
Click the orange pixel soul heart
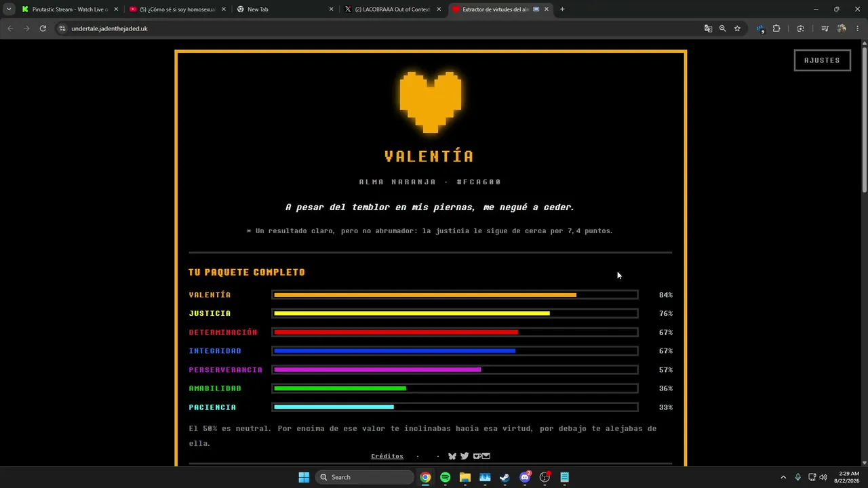click(431, 102)
